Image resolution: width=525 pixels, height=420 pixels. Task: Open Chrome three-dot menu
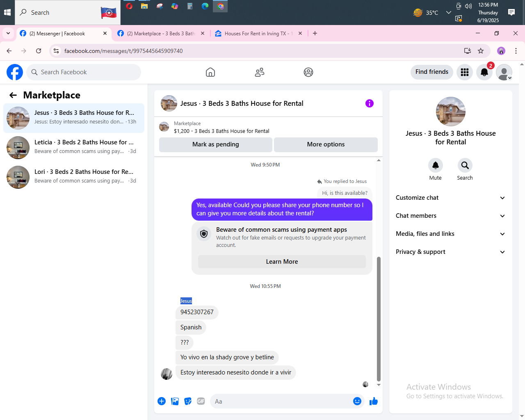tap(516, 51)
